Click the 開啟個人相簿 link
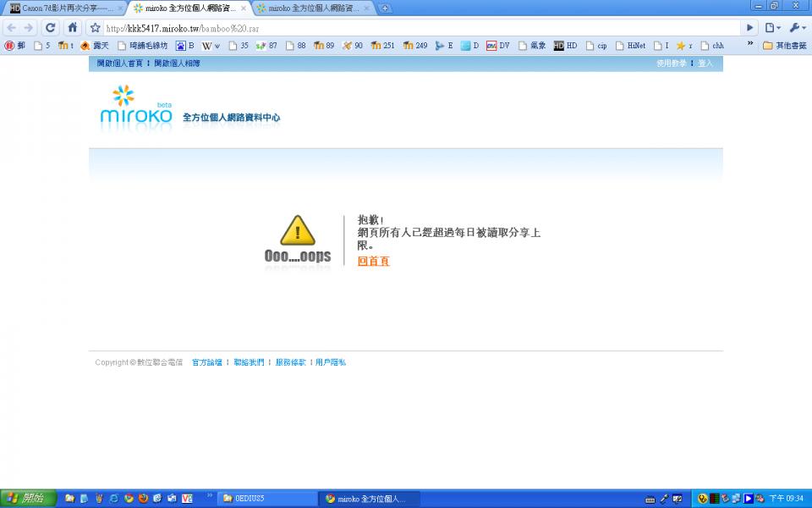This screenshot has height=508, width=812. pyautogui.click(x=177, y=63)
